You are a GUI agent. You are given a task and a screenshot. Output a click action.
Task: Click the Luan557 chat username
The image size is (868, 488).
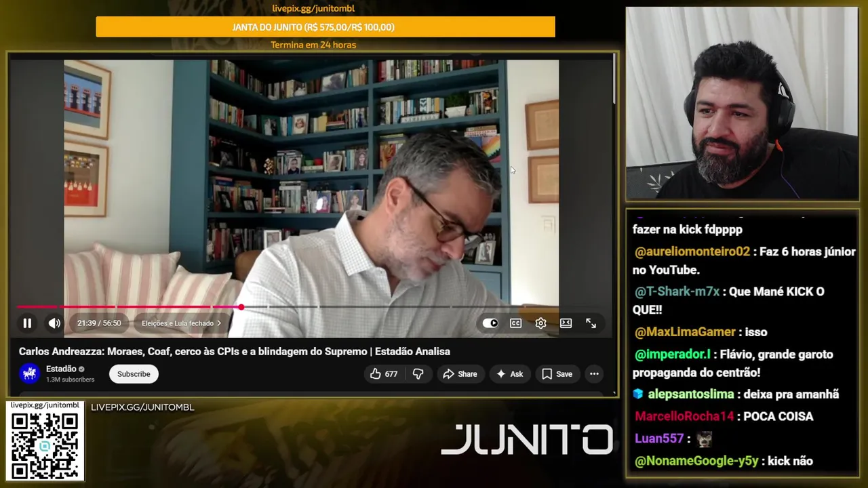[659, 439]
